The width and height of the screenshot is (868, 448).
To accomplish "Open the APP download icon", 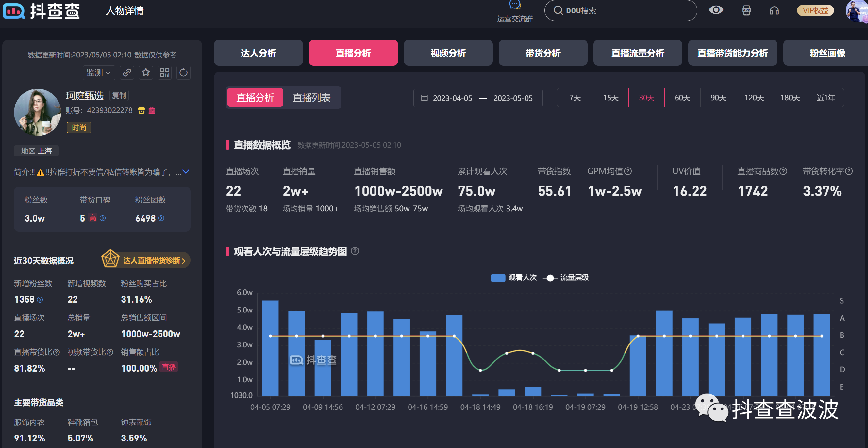I will point(746,10).
